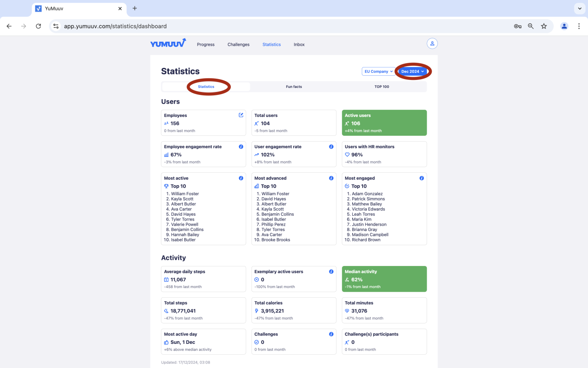Open info tooltip on Employee engagement rate
The width and height of the screenshot is (588, 368).
point(241,147)
